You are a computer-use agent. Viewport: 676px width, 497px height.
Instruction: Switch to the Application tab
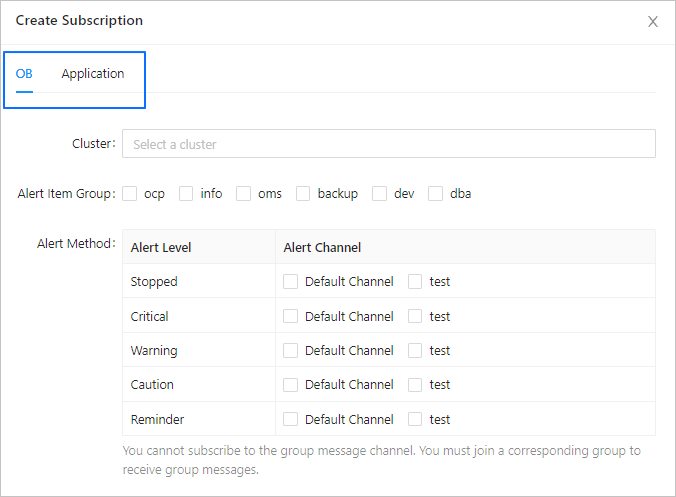93,74
